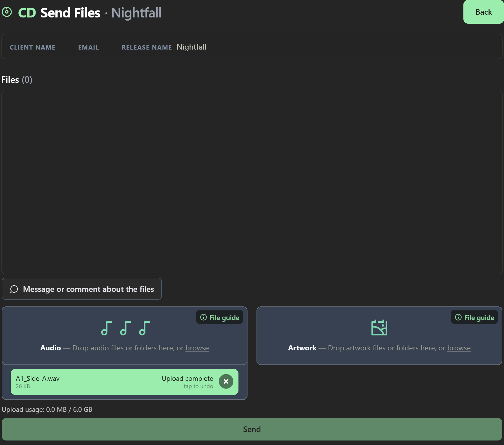Viewport: 504px width, 445px height.
Task: Click the info icon in Artwork File guide
Action: coord(458,317)
